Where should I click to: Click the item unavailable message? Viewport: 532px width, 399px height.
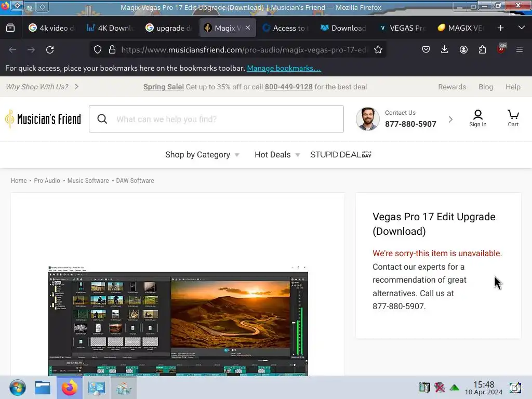[437, 253]
